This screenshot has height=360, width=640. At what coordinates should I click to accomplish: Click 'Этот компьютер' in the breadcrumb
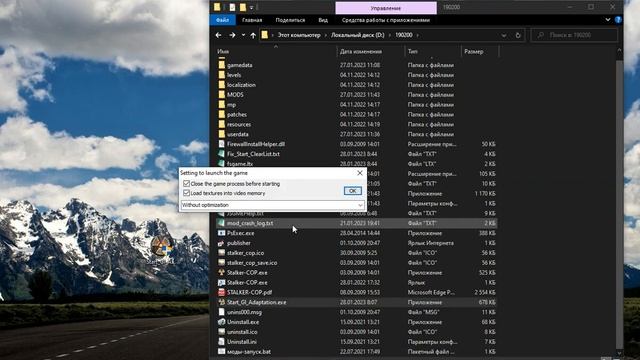[299, 35]
